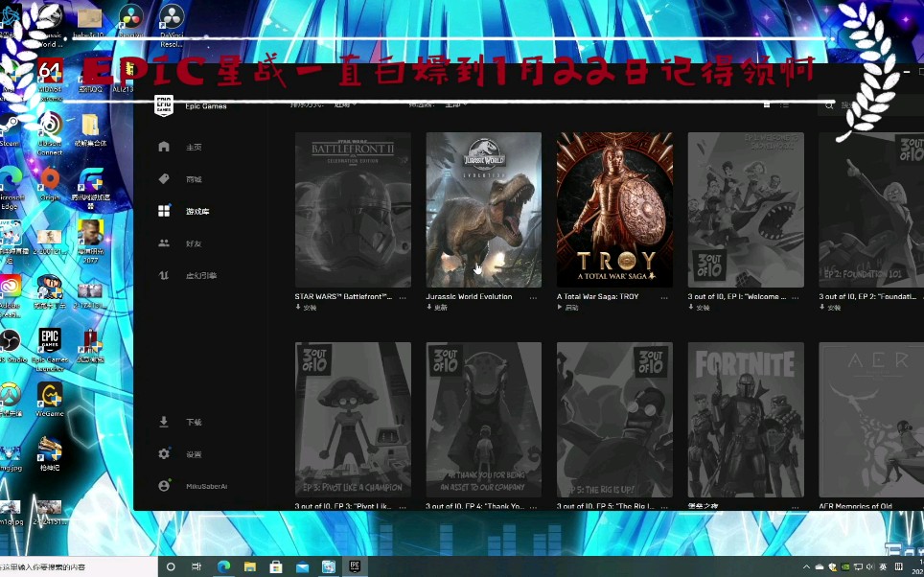924x577 pixels.
Task: Open Microsoft Store from taskbar
Action: tap(276, 567)
